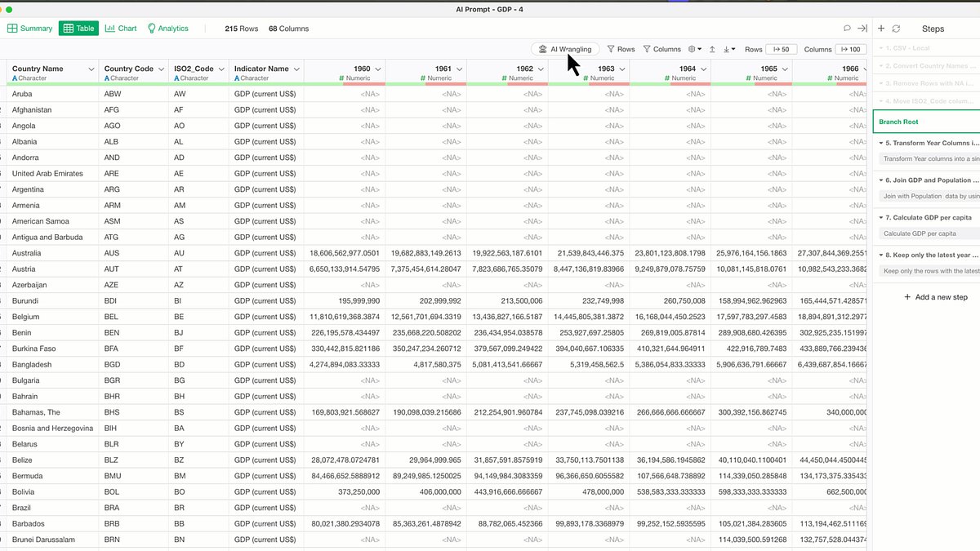Select step 4 Move ISO2_Code column

pyautogui.click(x=926, y=101)
